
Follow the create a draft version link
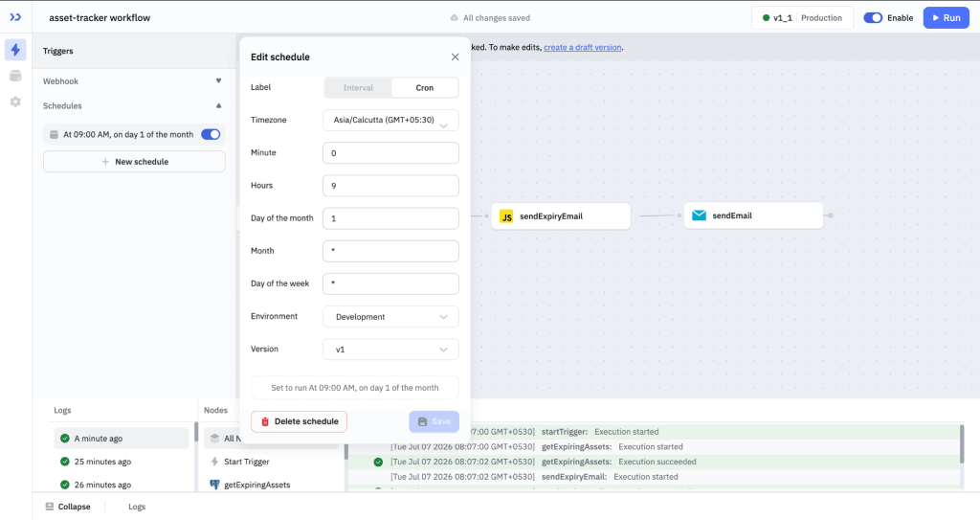[583, 48]
